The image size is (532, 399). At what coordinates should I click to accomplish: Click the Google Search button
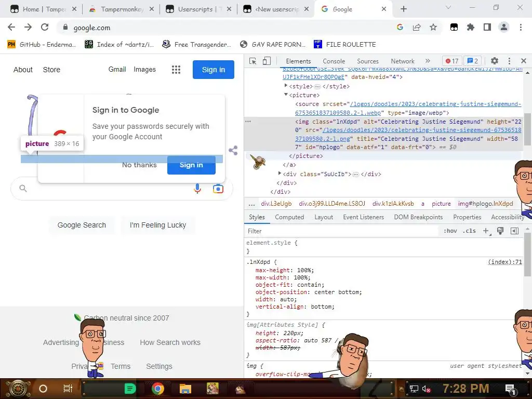(x=82, y=225)
